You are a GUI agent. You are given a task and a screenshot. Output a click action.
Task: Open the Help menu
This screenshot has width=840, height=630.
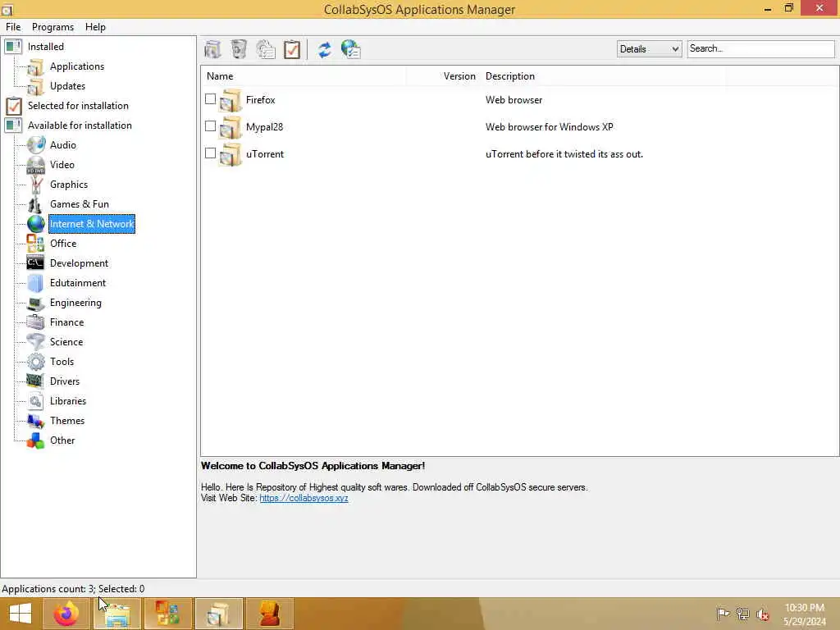tap(95, 27)
